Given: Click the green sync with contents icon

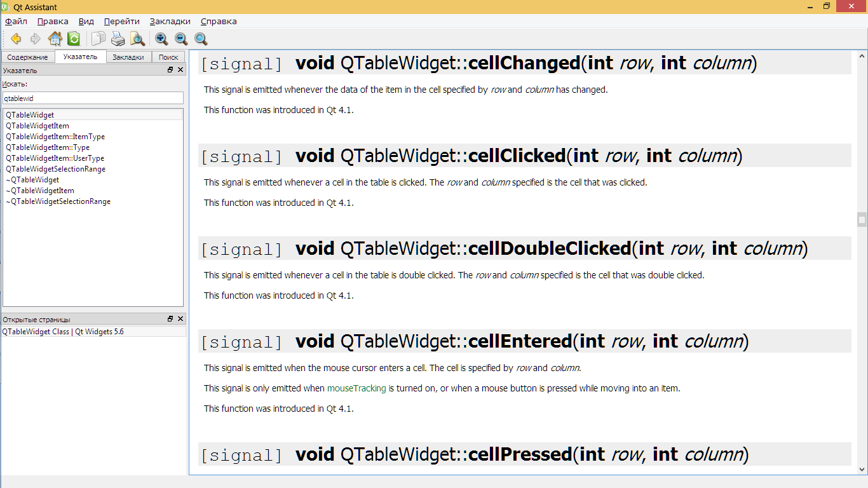Looking at the screenshot, I should (x=74, y=39).
